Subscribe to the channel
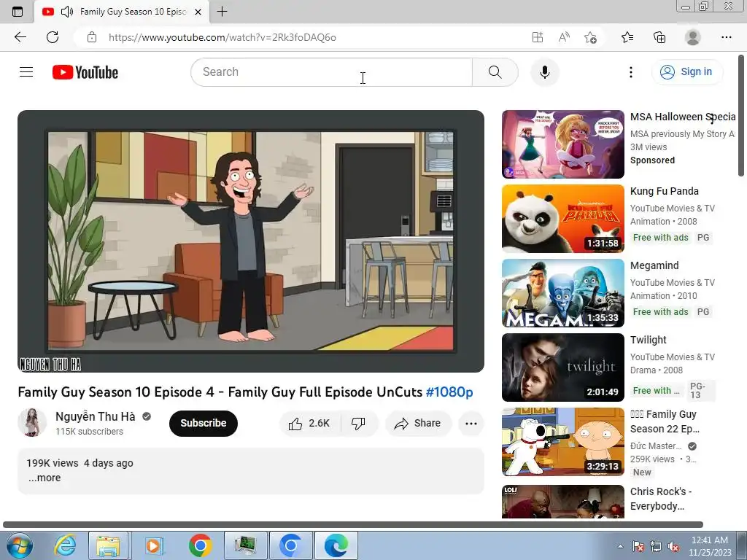Screen dimensions: 747x560 204,423
